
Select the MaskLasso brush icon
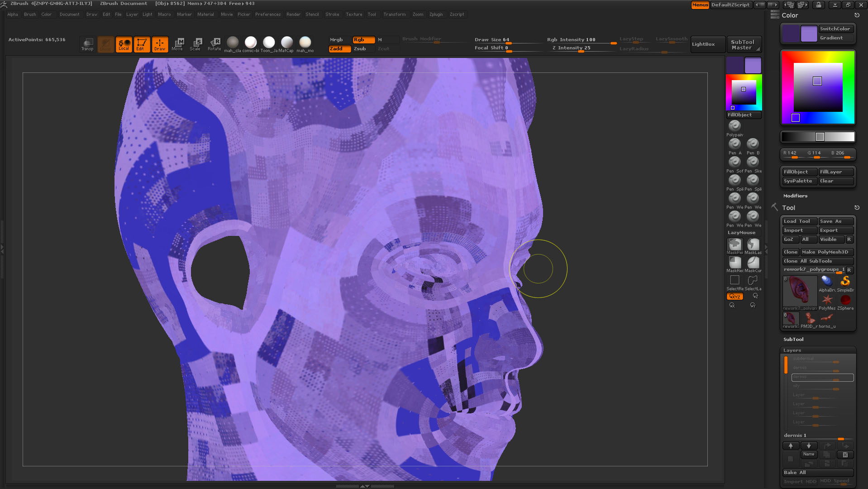click(x=753, y=245)
